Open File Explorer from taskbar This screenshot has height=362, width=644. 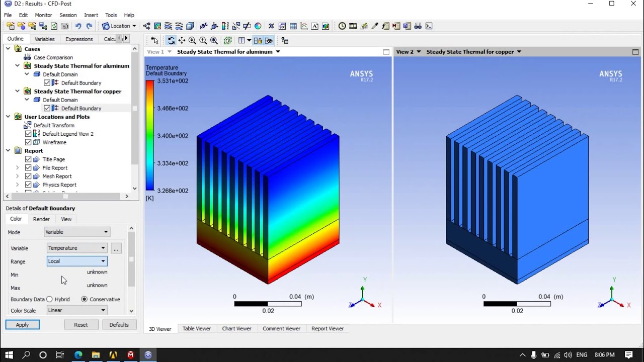pos(96,355)
